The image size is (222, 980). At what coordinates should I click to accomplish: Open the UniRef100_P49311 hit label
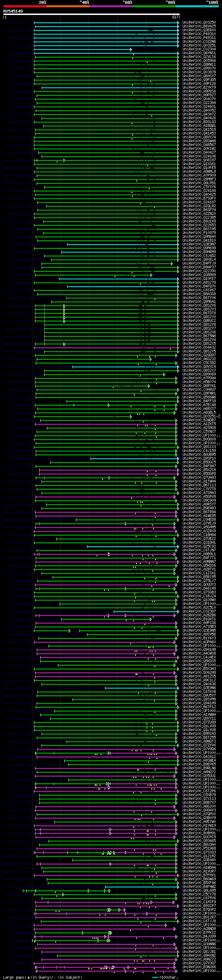[199, 38]
